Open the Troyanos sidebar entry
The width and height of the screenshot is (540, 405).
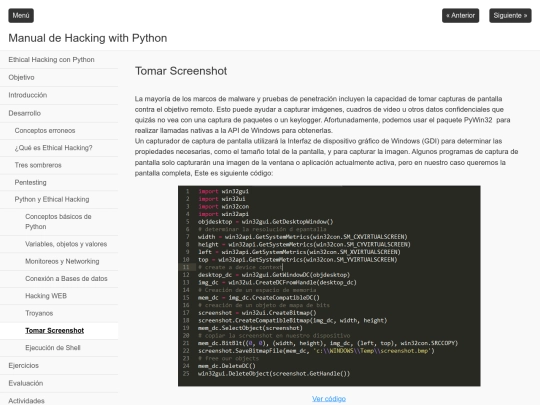39,313
